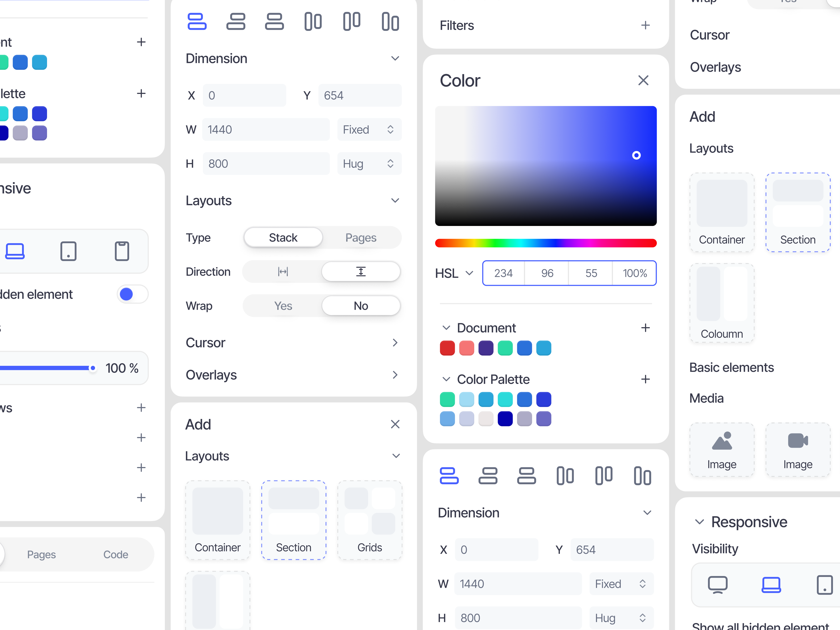Image resolution: width=840 pixels, height=630 pixels.
Task: Toggle the hidden element switch
Action: click(x=132, y=294)
